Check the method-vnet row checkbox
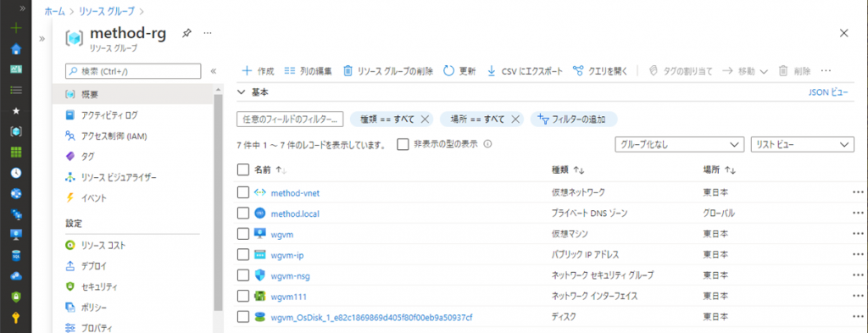 (x=242, y=192)
